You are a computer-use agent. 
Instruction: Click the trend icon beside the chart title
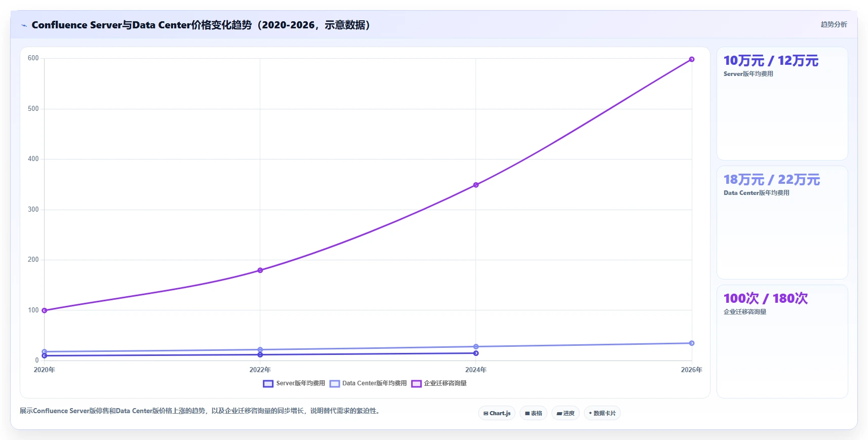[24, 25]
